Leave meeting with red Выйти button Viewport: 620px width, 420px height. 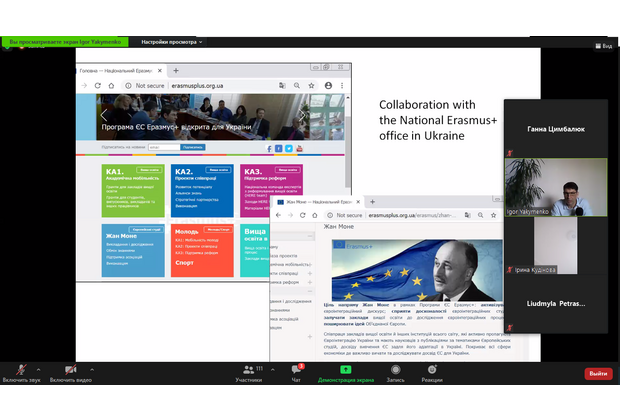point(598,373)
